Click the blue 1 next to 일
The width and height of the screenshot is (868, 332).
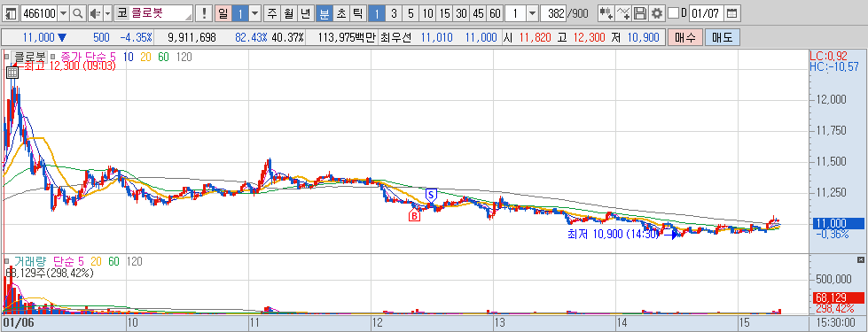coord(239,13)
